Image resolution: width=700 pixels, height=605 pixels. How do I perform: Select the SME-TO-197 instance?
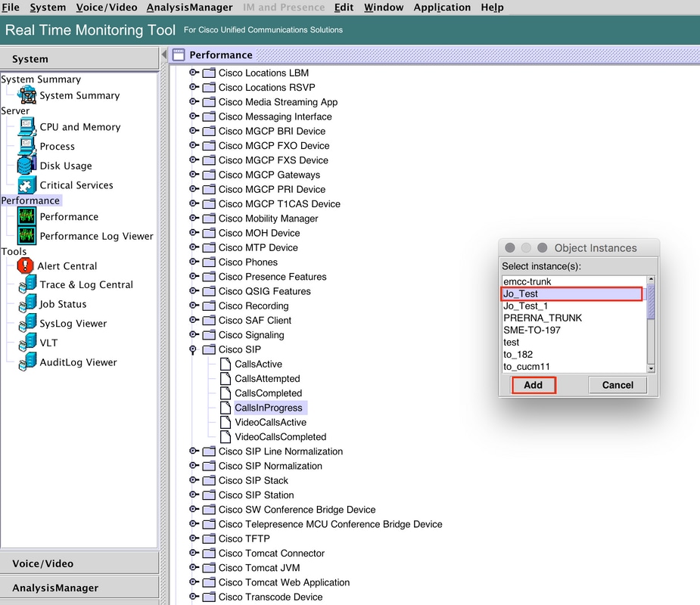click(574, 330)
